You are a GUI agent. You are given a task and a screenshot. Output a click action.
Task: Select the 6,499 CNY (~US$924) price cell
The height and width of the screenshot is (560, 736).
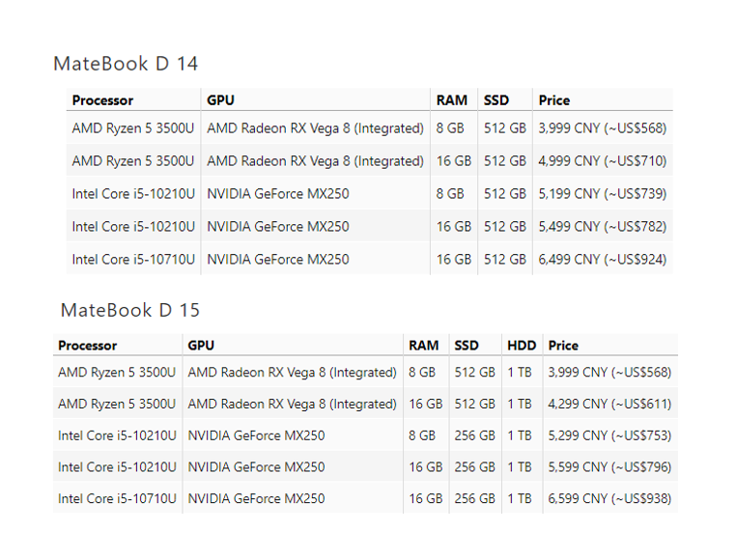602,260
